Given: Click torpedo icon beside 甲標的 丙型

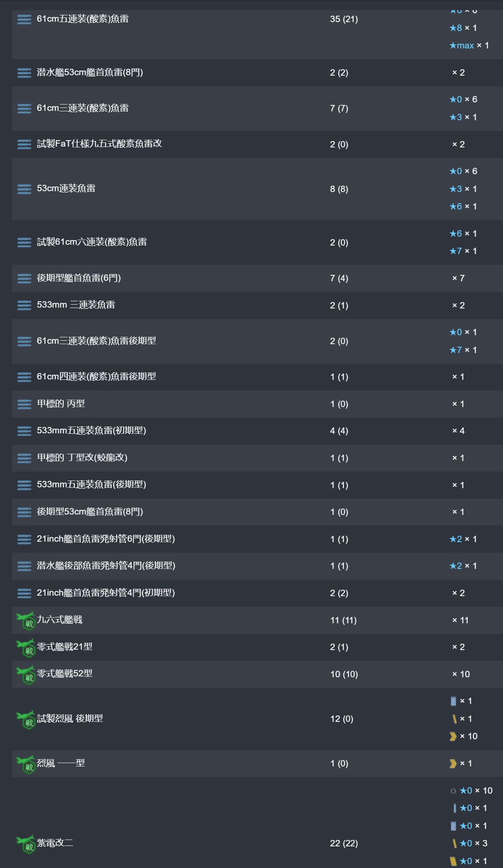Looking at the screenshot, I should [x=24, y=404].
